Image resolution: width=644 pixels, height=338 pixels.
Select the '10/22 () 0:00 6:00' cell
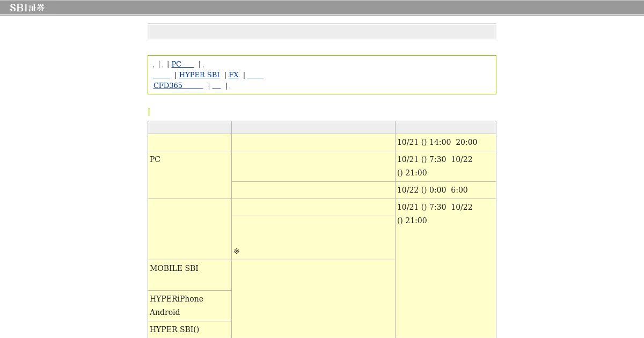tap(445, 190)
